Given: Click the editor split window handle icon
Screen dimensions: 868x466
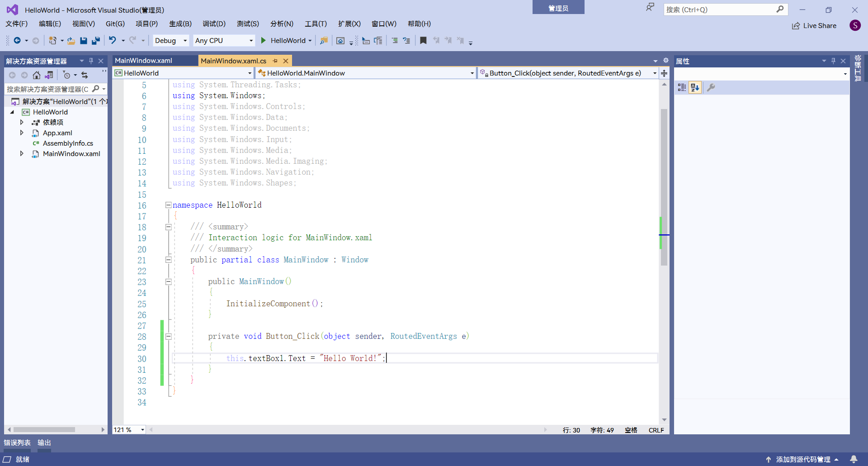Looking at the screenshot, I should pyautogui.click(x=664, y=73).
